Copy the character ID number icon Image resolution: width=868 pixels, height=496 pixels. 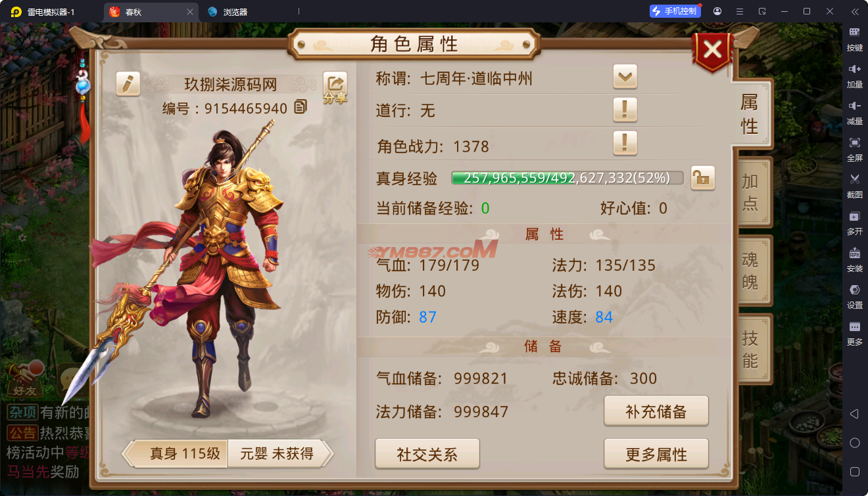click(x=301, y=107)
